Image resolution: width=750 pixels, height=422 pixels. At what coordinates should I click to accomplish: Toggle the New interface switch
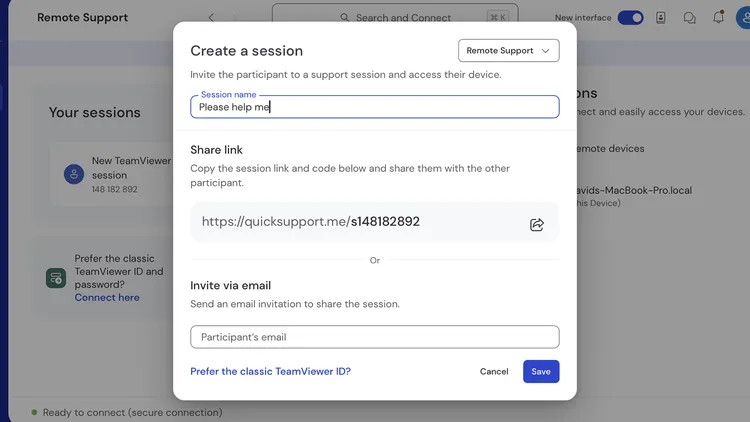point(630,18)
